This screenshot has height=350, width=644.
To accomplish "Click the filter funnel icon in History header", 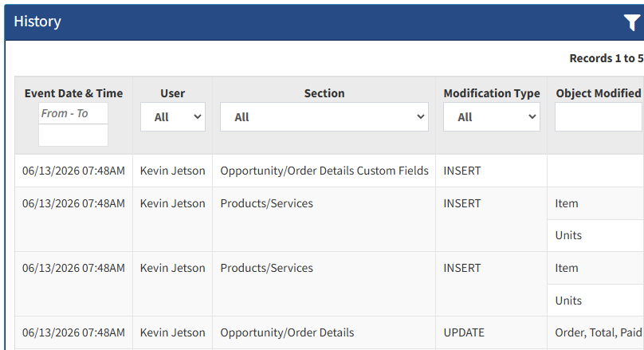I will (632, 22).
